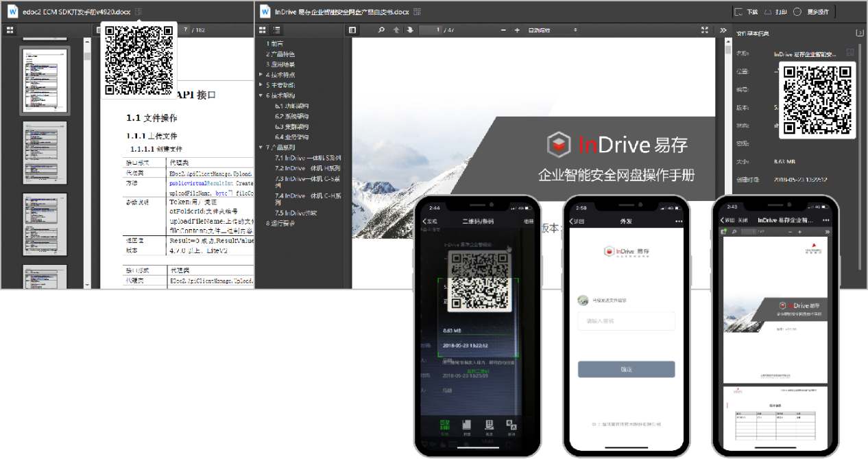Viewport: 868px width, 459px height.
Task: Toggle the sidebar in the InDrive viewer
Action: point(352,30)
